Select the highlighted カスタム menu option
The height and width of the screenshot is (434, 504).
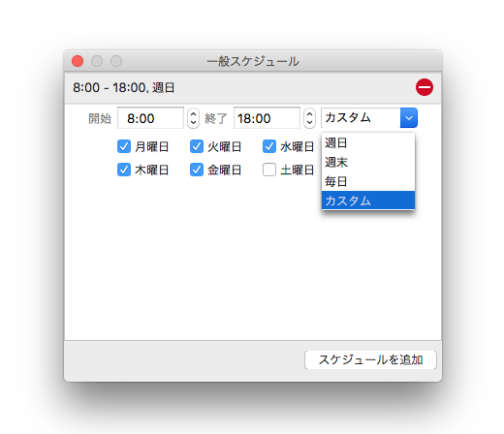(368, 201)
